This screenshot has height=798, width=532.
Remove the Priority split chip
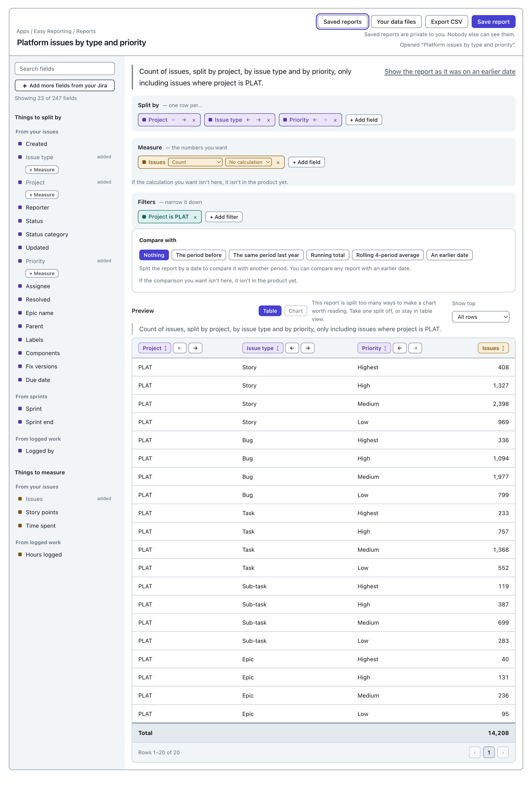(335, 120)
